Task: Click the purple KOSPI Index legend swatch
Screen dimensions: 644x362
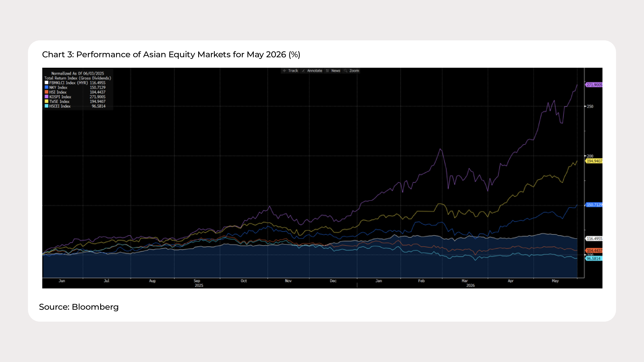Action: coord(46,96)
